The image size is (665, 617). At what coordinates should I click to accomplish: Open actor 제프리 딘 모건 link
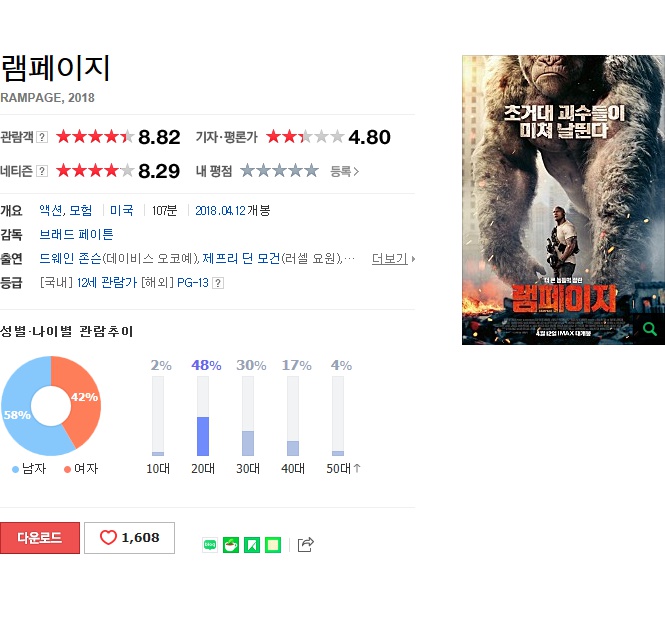tap(241, 258)
